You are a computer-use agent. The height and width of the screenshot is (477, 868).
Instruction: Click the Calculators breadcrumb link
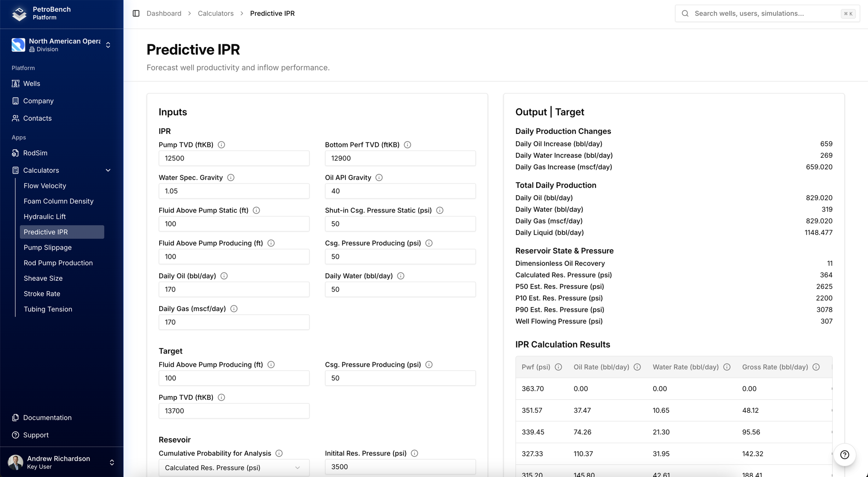coord(215,14)
